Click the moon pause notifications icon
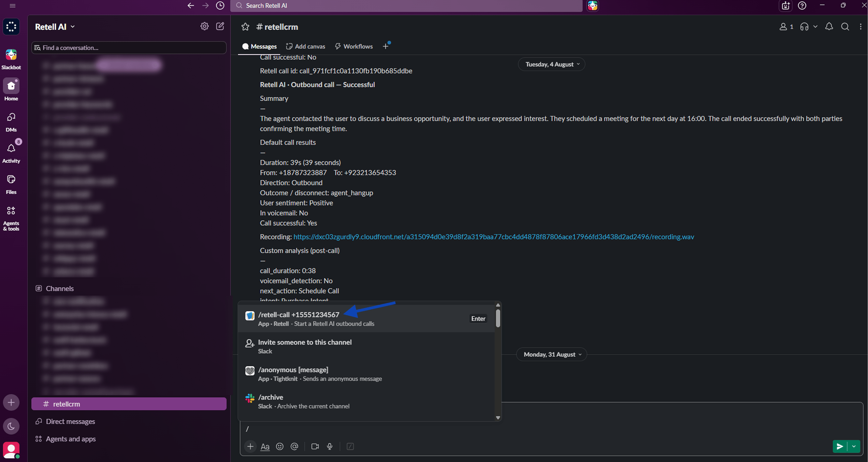This screenshot has height=462, width=868. (x=11, y=426)
